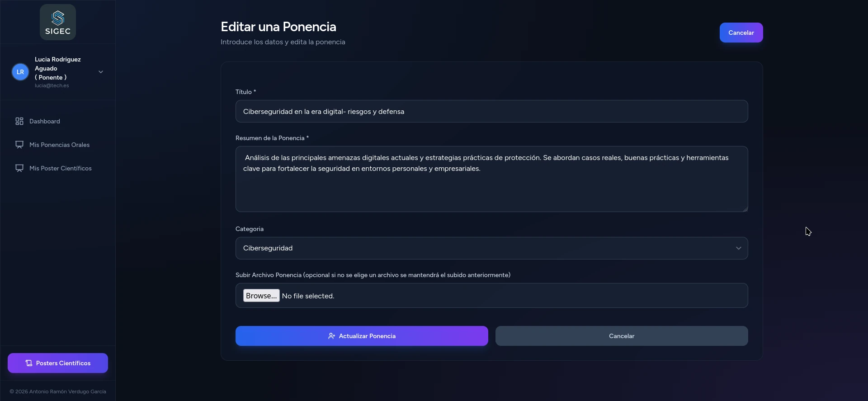Open Dashboard from the sidebar
Viewport: 868px width, 401px height.
[x=45, y=121]
